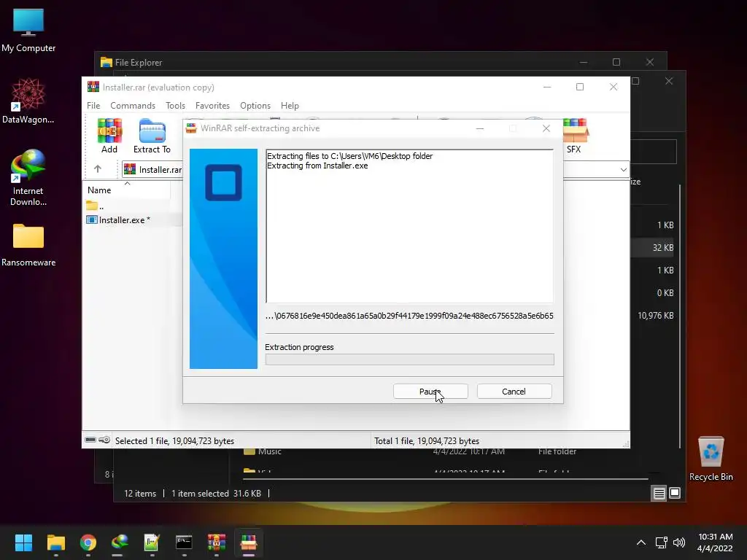Select the Ransomeware desktop folder
The height and width of the screenshot is (560, 747).
28,244
